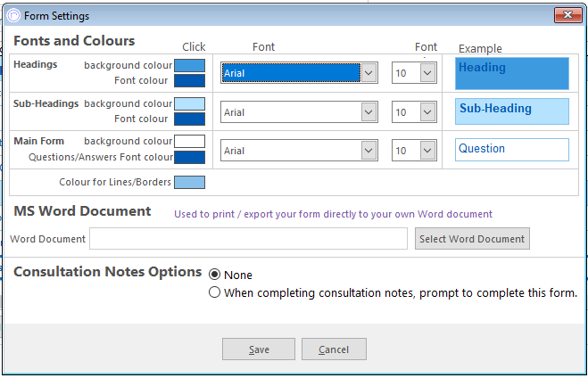Image resolution: width=588 pixels, height=378 pixels.
Task: Click Questions/Answers Font colour swatch
Action: click(189, 157)
